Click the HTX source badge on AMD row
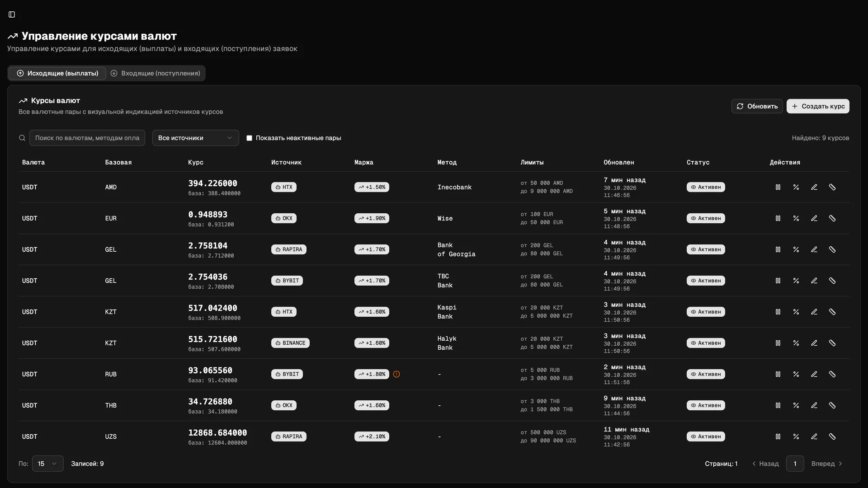This screenshot has height=488, width=868. coord(284,187)
